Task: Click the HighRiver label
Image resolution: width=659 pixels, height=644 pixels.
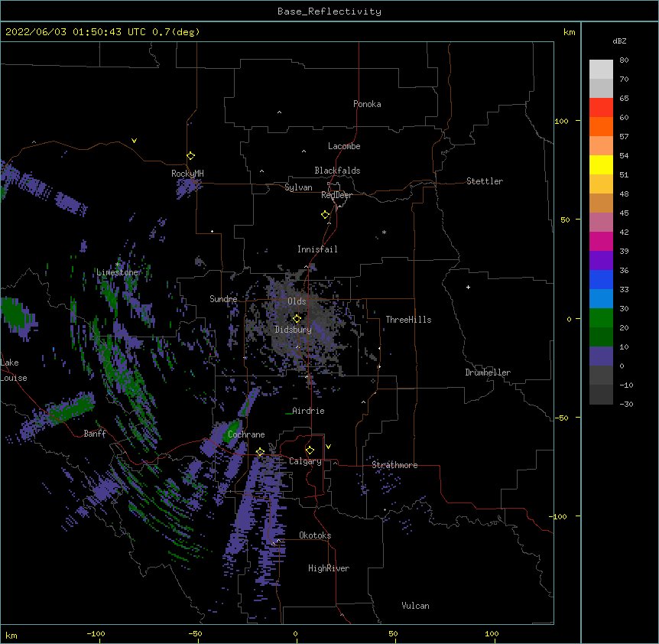Action: (x=329, y=568)
